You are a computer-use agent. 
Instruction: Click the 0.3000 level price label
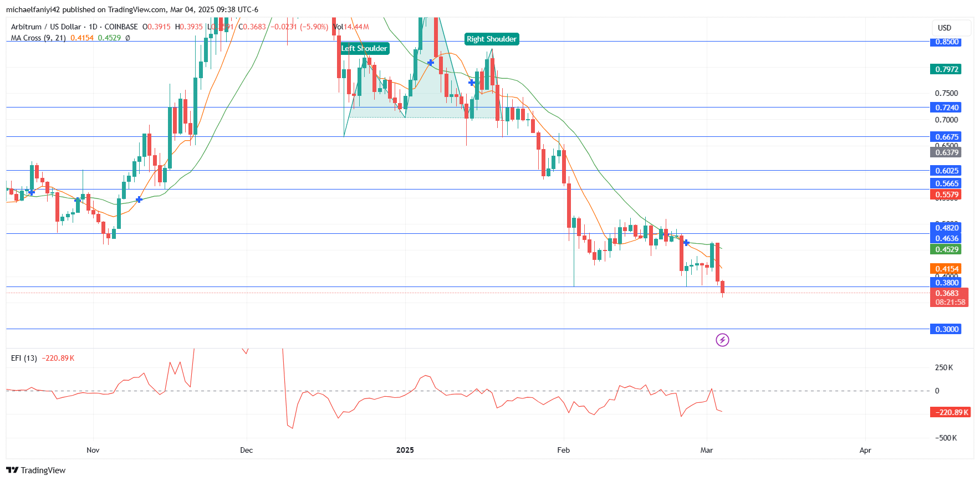click(x=947, y=329)
